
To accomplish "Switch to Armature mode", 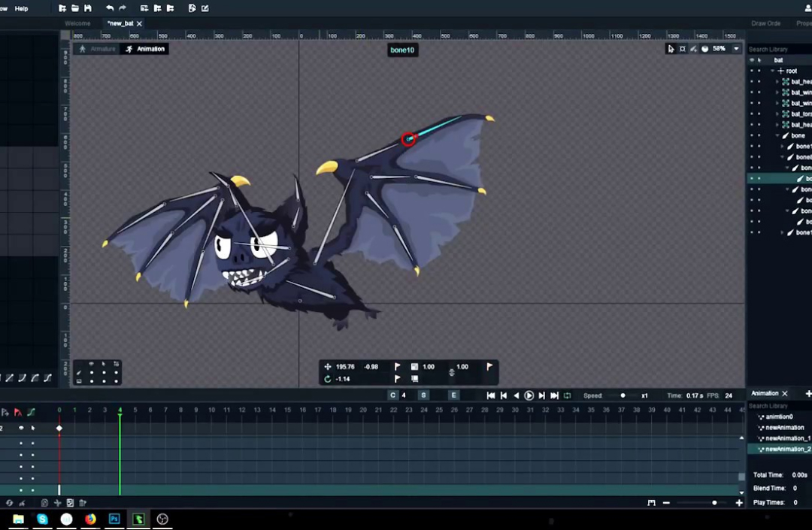I will [97, 49].
